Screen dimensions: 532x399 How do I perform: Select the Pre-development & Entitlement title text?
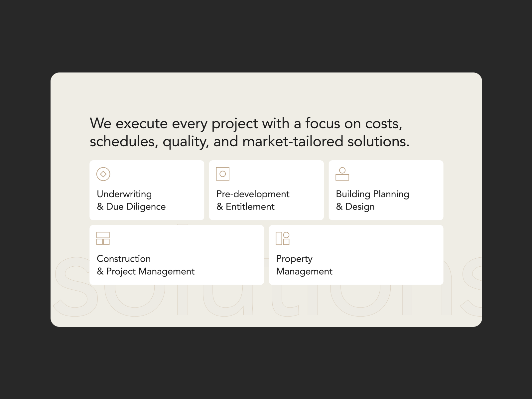point(253,200)
